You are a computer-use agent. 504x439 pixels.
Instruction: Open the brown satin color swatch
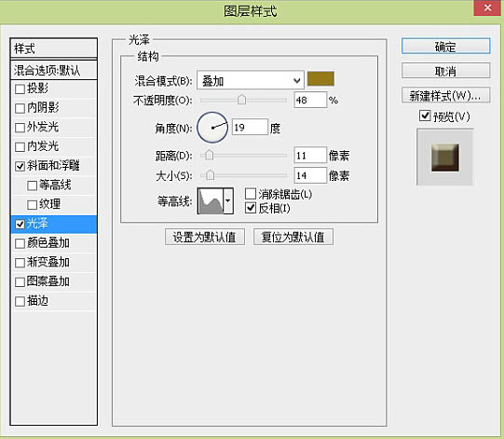(x=320, y=79)
